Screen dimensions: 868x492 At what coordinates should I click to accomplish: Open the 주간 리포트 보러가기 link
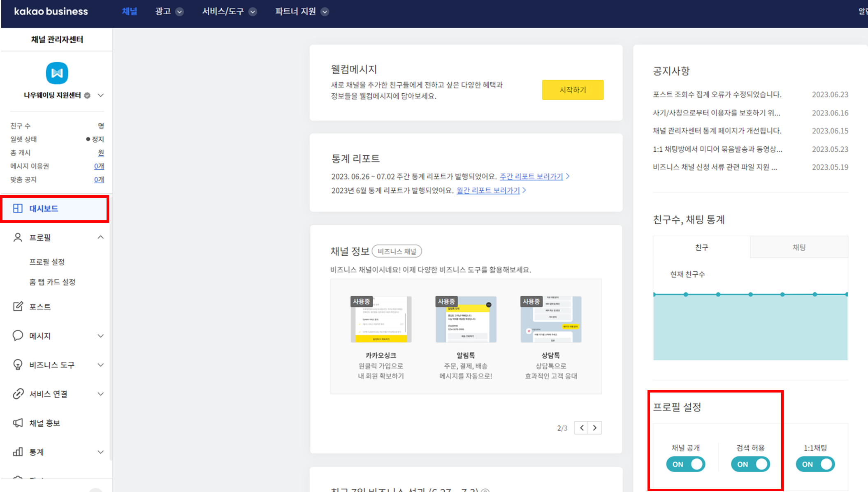[x=531, y=176]
